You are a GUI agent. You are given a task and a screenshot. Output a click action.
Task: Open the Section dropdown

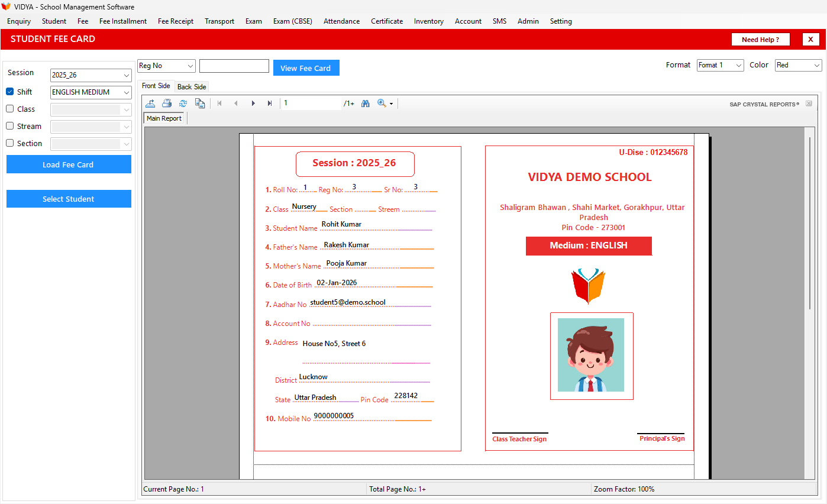coord(91,144)
